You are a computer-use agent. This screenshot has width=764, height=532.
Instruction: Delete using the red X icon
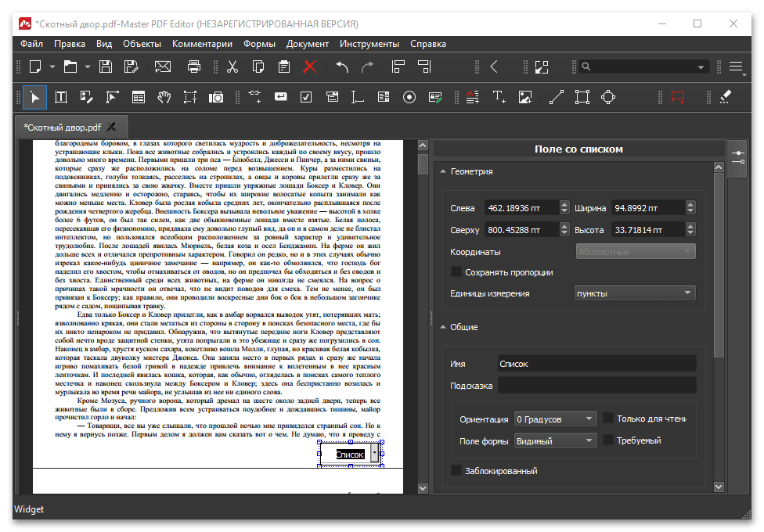tap(309, 66)
